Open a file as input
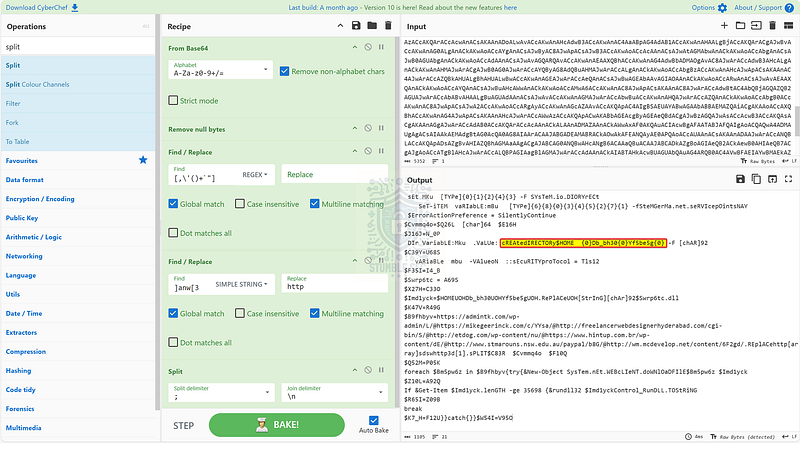The image size is (800, 452). (756, 26)
